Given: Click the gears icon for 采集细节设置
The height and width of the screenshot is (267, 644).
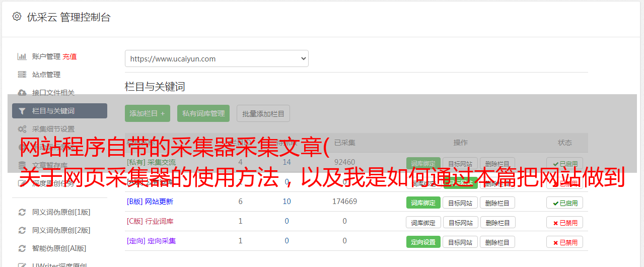Looking at the screenshot, I should 22,129.
